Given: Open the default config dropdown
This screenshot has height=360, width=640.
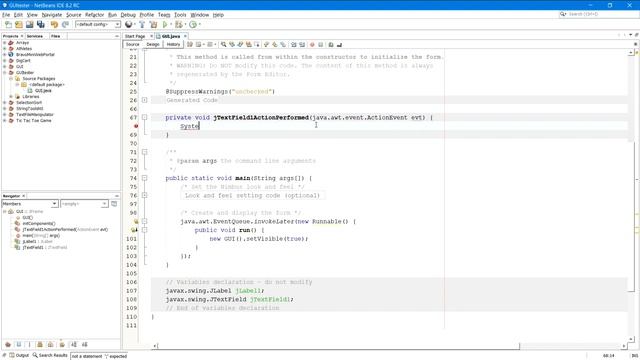Looking at the screenshot, I should (x=98, y=24).
